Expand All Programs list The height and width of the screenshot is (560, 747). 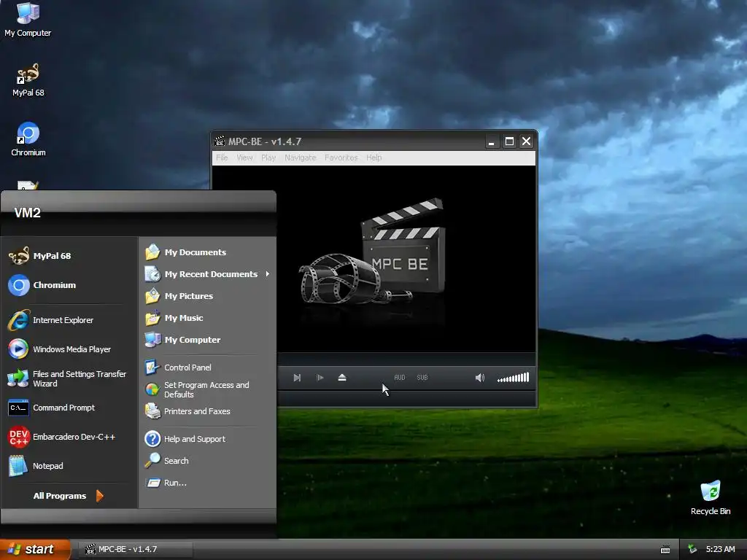68,496
